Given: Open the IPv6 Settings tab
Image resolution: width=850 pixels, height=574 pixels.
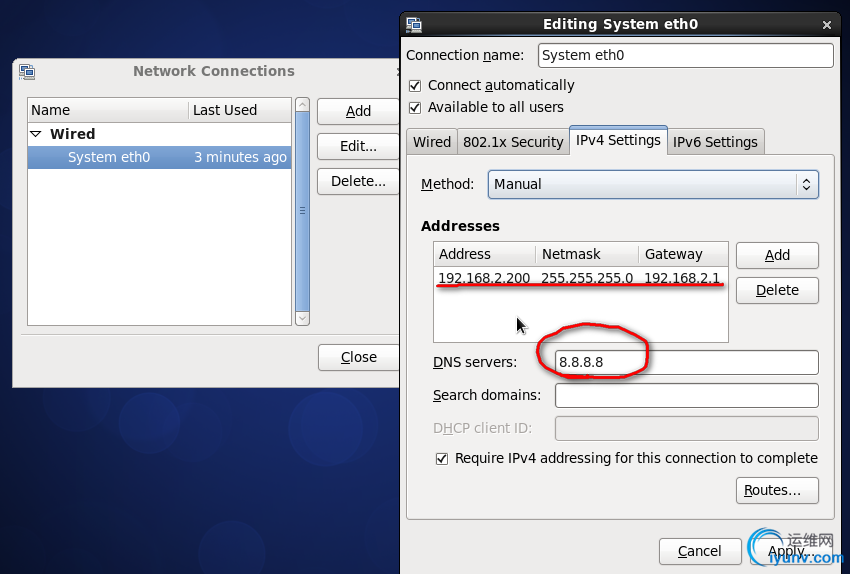Looking at the screenshot, I should point(715,142).
